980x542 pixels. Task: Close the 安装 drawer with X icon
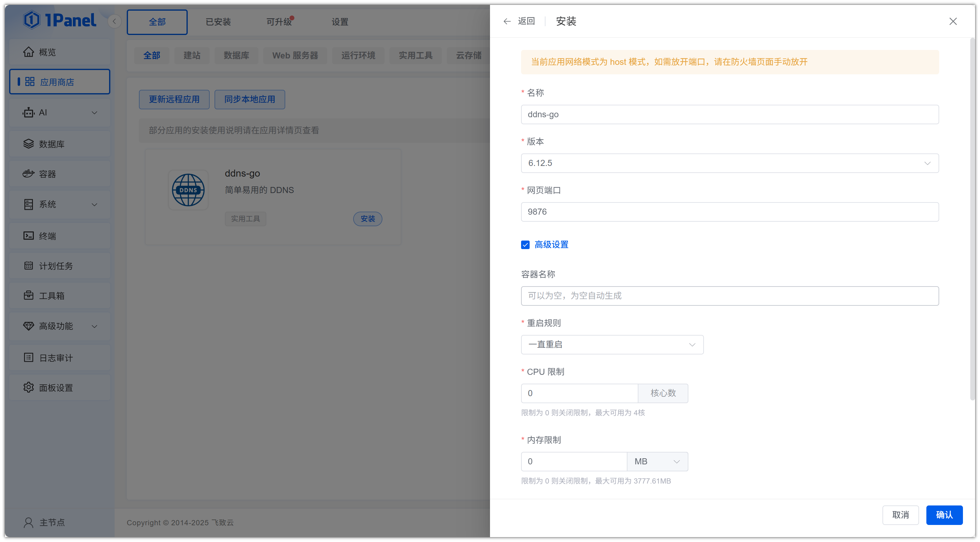tap(953, 21)
